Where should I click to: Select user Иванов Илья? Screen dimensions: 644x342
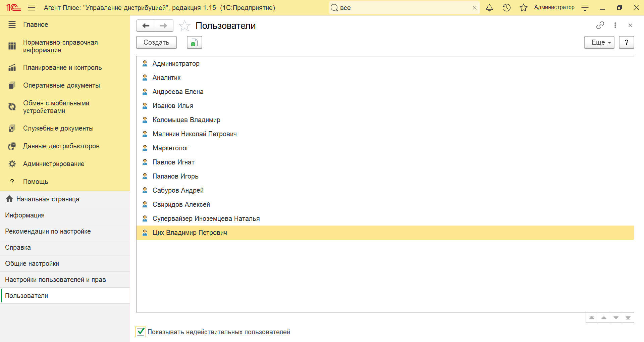point(385,106)
